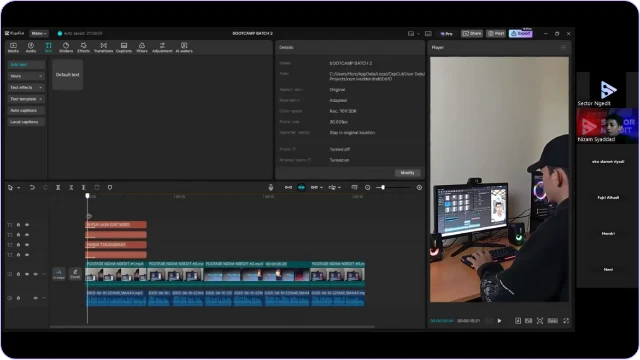Click the Pro badge in title bar

(447, 33)
